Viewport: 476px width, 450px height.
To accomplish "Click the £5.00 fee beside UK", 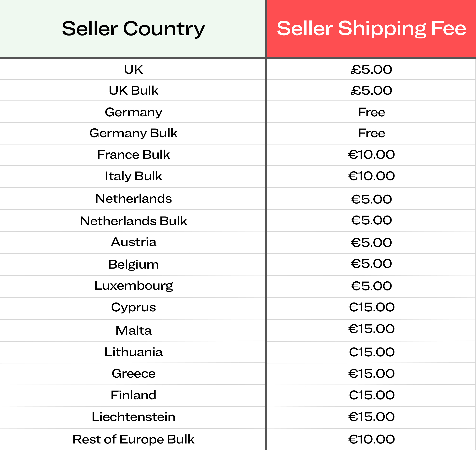I will (x=371, y=70).
